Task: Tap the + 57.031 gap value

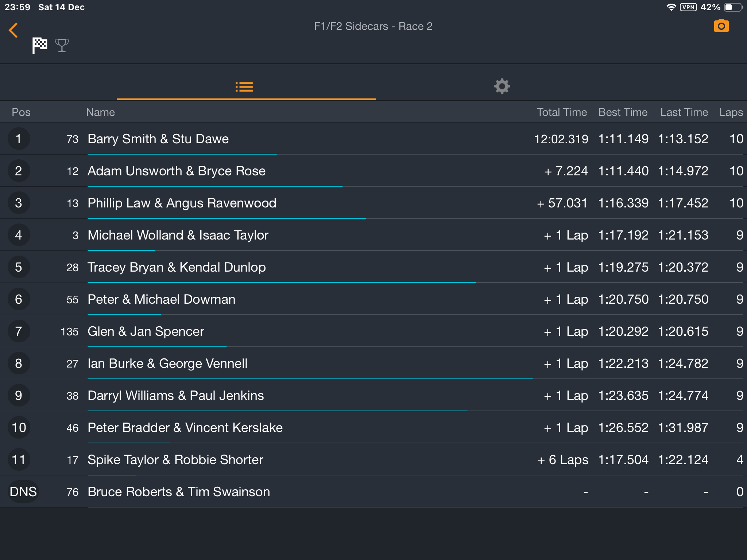Action: (x=562, y=203)
